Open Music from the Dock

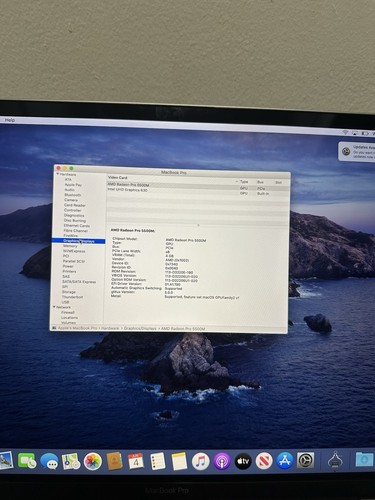pyautogui.click(x=200, y=462)
